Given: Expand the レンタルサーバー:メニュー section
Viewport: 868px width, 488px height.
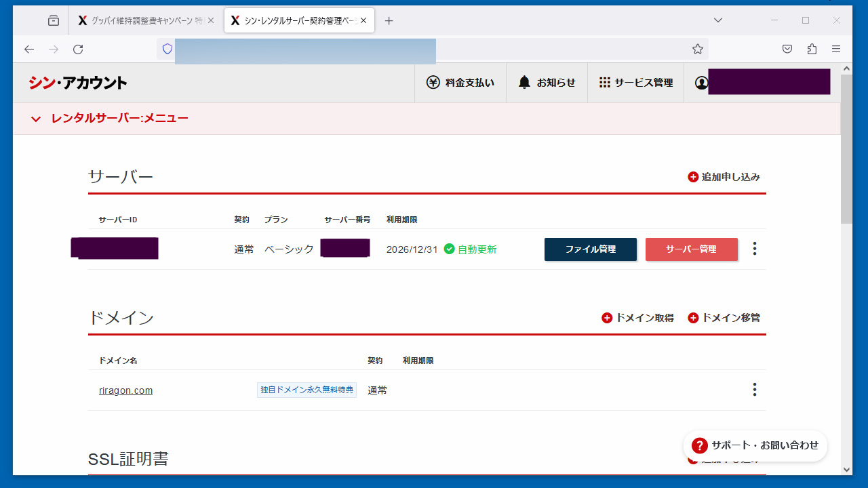Looking at the screenshot, I should 36,119.
